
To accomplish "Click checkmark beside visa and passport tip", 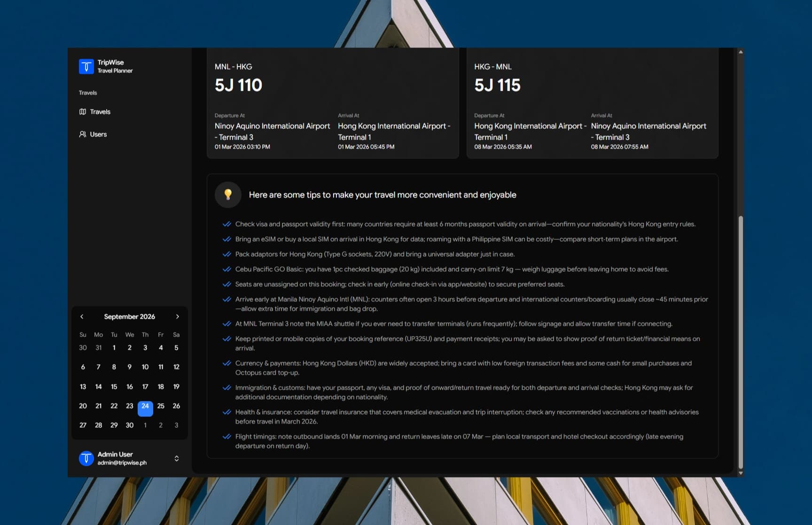I will coord(226,224).
